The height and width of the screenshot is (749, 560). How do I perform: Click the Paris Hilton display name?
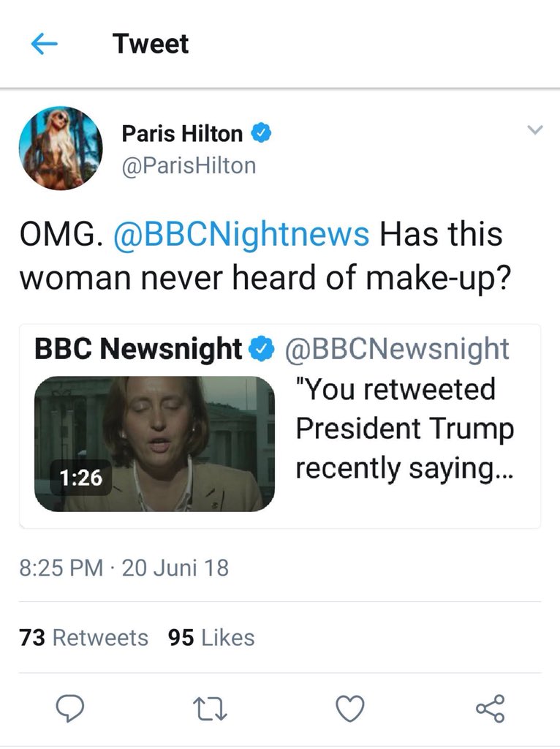pos(182,134)
